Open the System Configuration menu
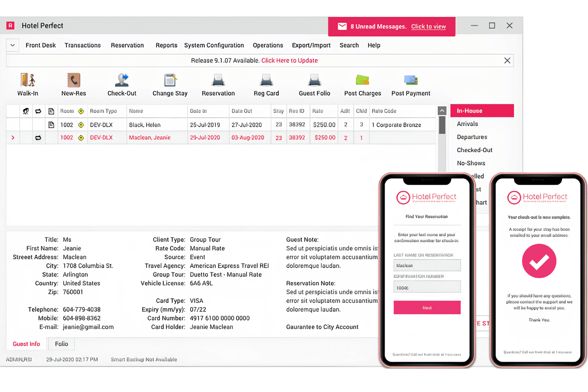Viewport: 588px width, 392px height. click(214, 45)
